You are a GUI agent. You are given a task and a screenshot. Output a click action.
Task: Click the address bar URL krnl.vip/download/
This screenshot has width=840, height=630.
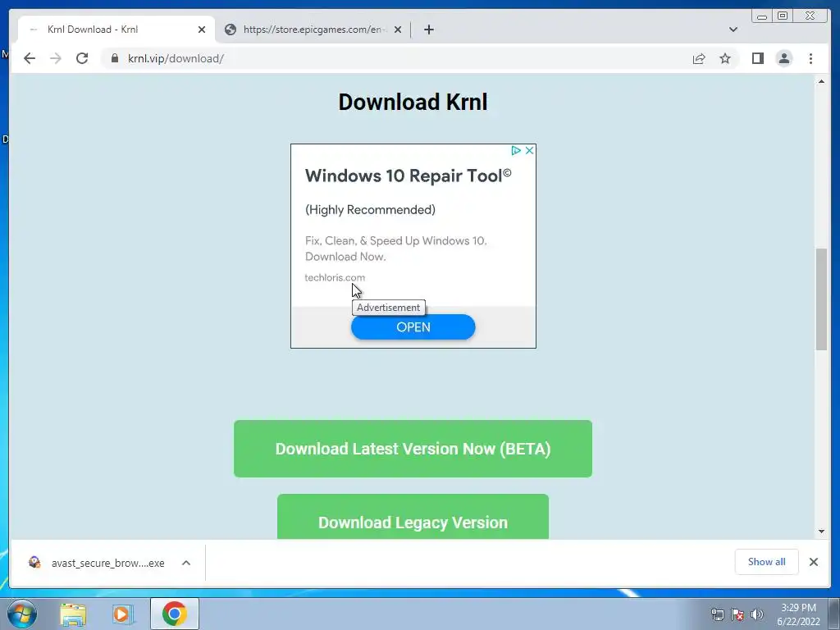(x=176, y=58)
